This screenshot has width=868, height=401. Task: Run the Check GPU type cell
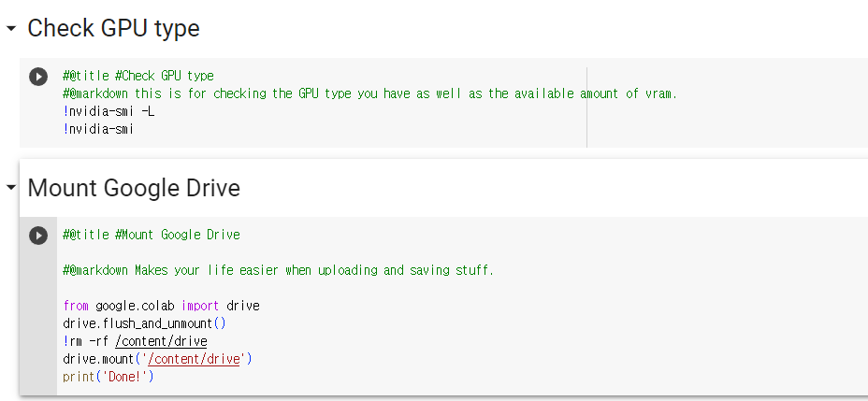[x=38, y=77]
